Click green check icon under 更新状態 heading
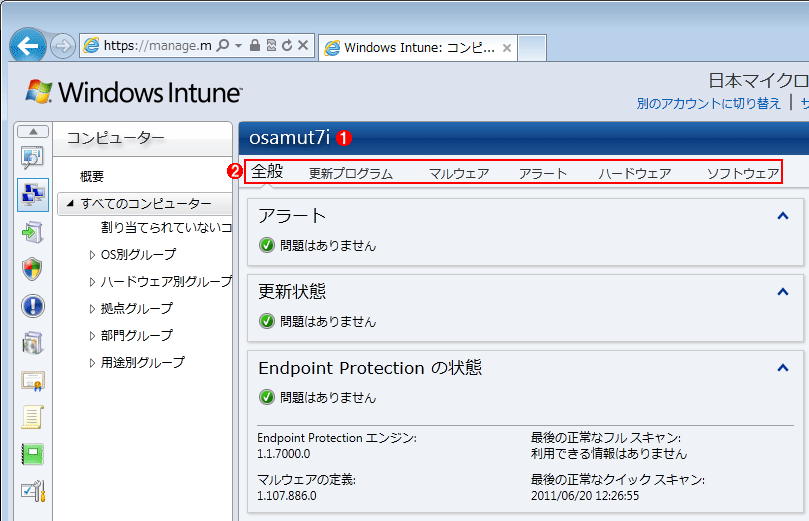809x521 pixels. tap(267, 321)
